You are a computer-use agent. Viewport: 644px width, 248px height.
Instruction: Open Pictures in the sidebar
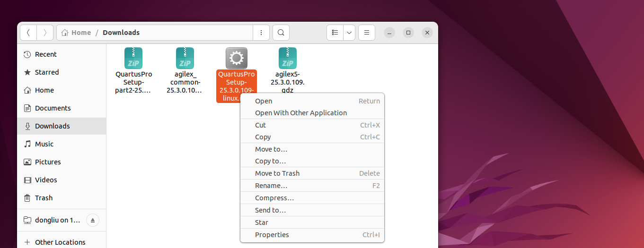62,162
